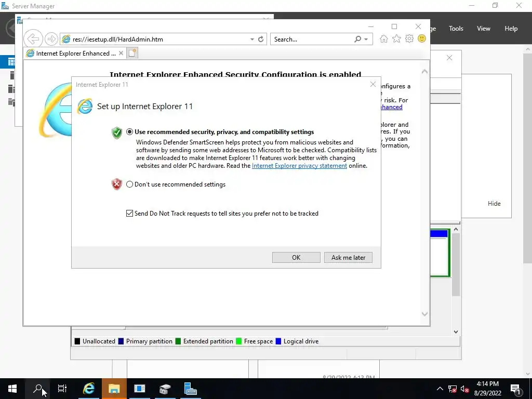Refresh the page in Internet Explorer
Viewport: 532px width, 399px height.
[x=261, y=39]
